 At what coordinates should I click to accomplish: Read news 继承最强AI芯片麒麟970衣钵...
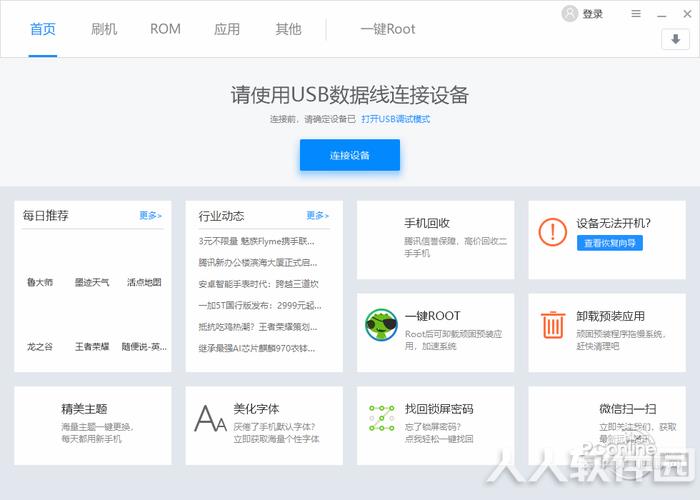(x=257, y=348)
